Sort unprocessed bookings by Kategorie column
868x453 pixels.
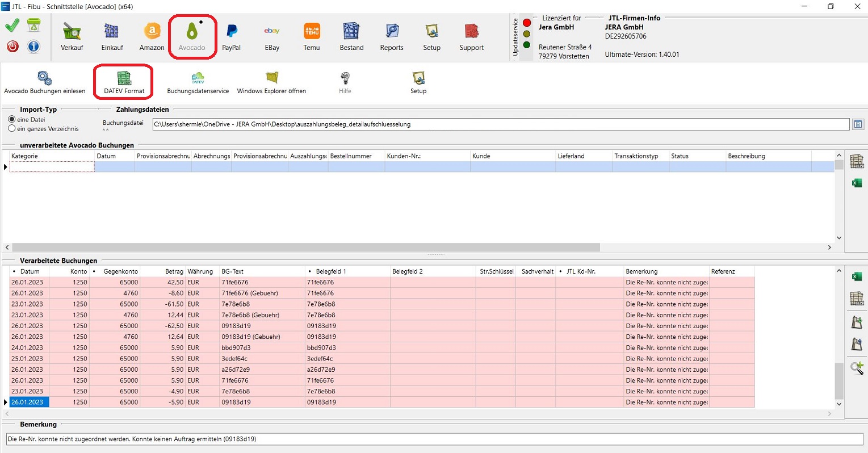[51, 156]
